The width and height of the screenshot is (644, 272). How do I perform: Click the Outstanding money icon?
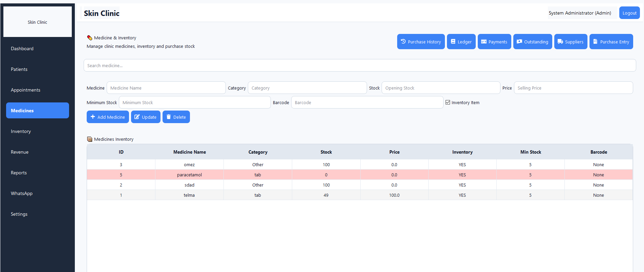[x=519, y=41]
